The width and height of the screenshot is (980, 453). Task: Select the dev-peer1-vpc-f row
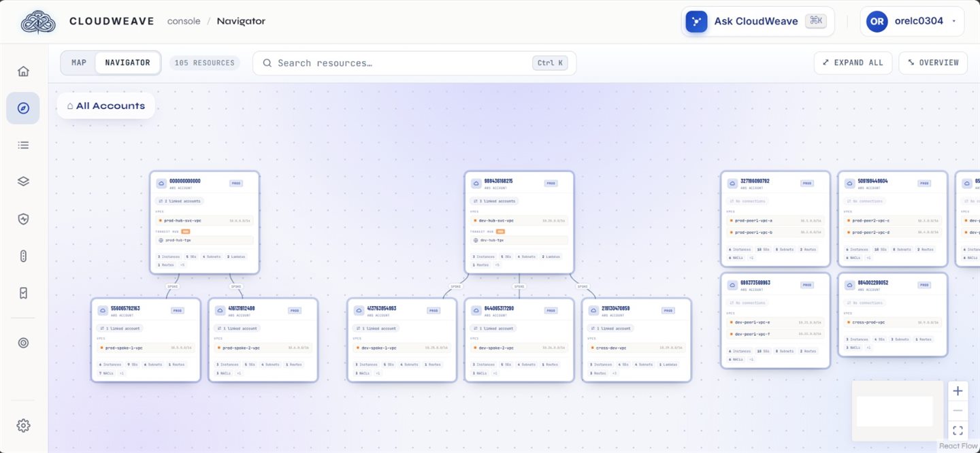(775, 334)
